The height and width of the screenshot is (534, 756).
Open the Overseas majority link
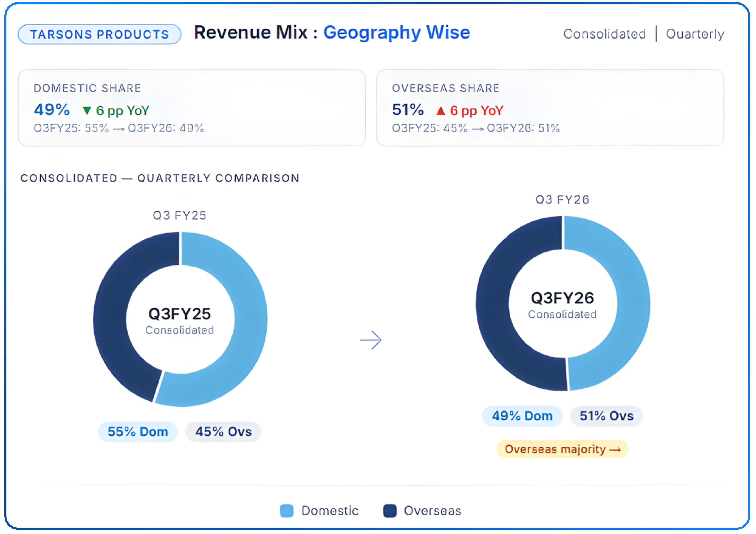562,449
